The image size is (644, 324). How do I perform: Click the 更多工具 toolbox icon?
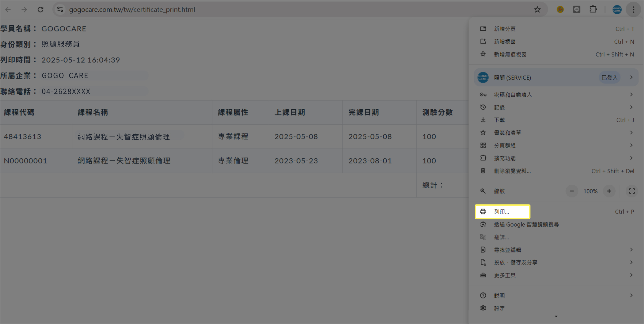pyautogui.click(x=483, y=275)
